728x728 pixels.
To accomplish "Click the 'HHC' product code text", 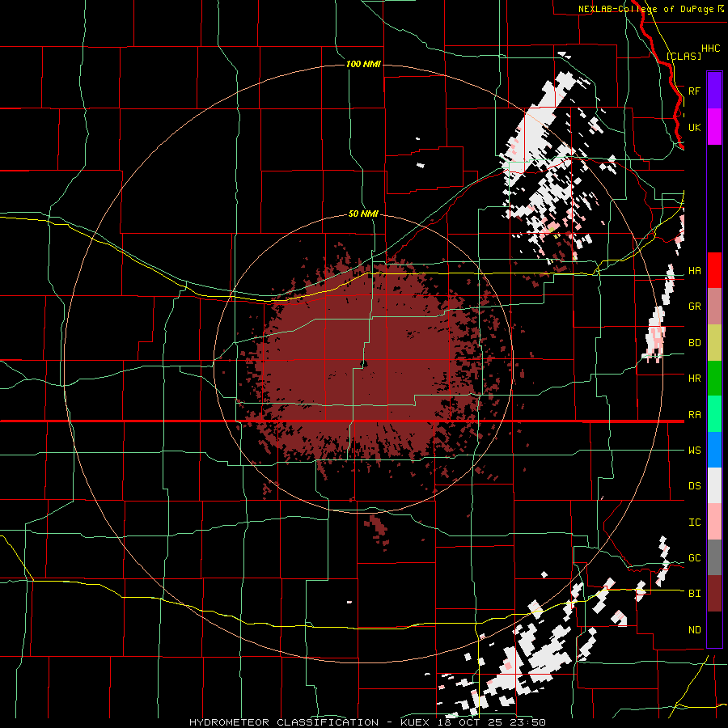I will [710, 49].
